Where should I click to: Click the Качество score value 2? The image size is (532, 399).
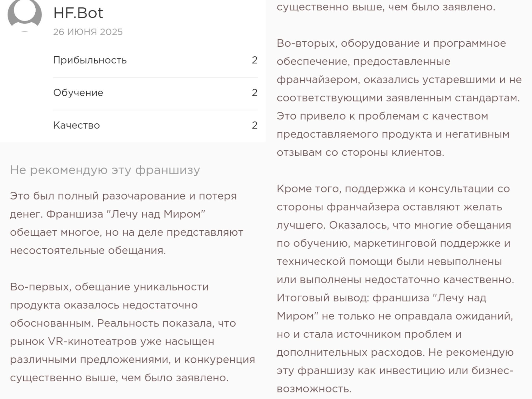[254, 125]
